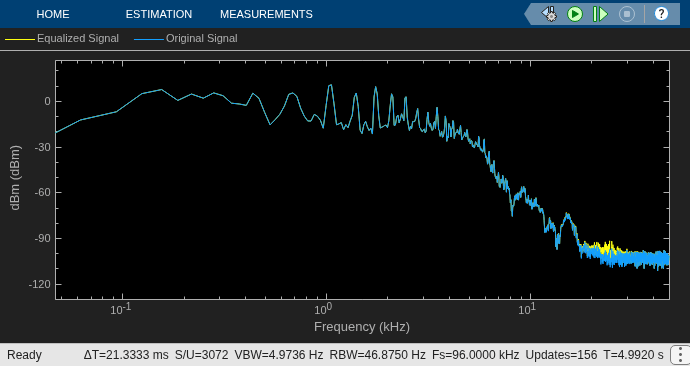Click the T=4.9920 s status entry
This screenshot has width=690, height=366.
tap(633, 355)
